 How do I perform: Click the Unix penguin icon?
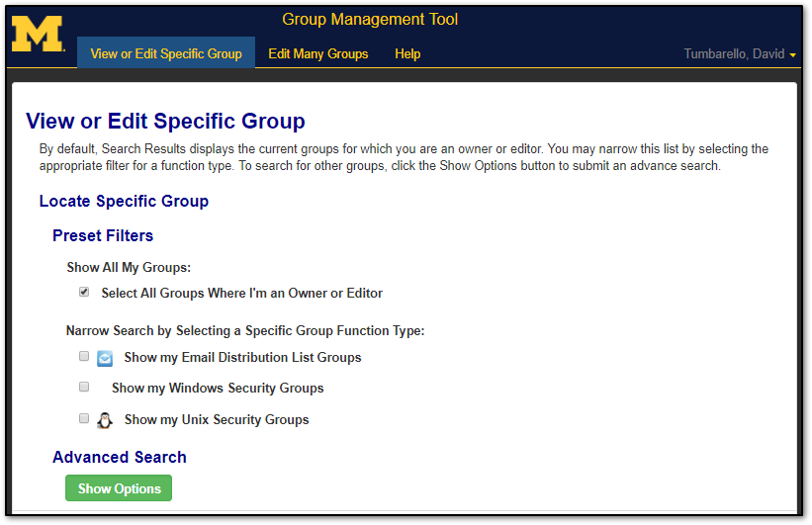[105, 420]
